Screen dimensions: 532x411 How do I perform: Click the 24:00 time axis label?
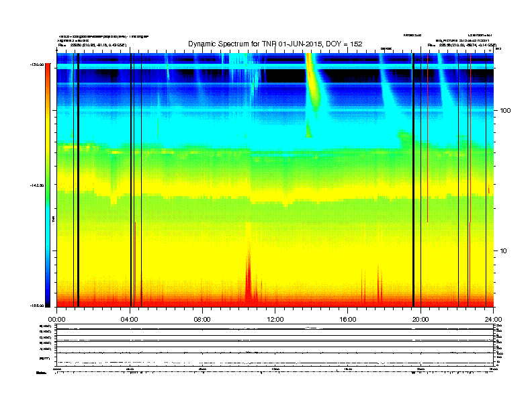493,320
